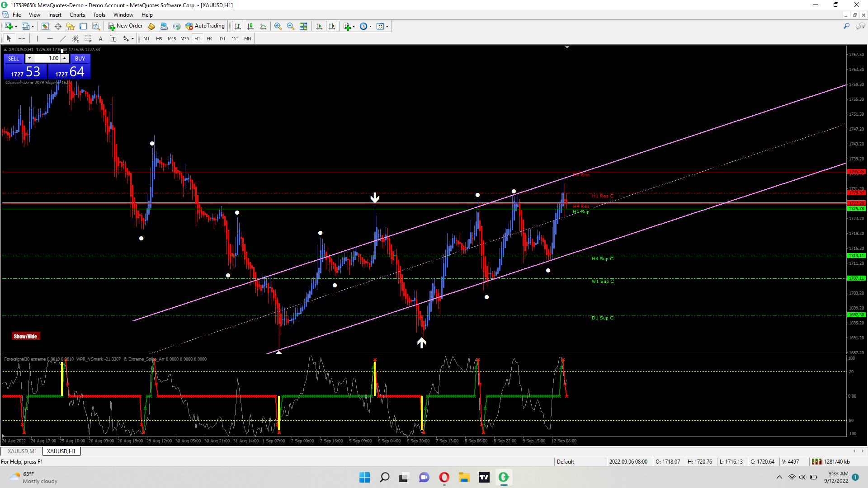Switch chart to candlestick display
This screenshot has height=488, width=868.
coord(250,26)
